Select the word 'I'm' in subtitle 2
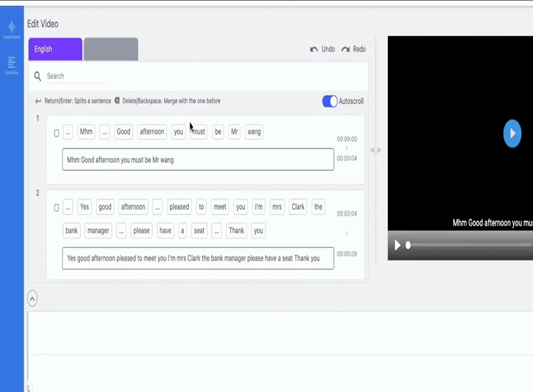 click(259, 207)
